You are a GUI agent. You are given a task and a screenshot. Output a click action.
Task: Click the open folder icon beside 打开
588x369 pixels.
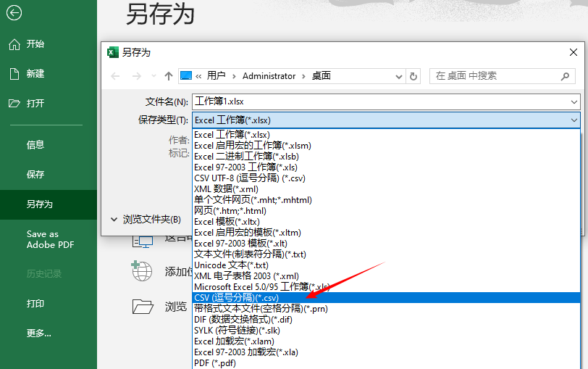14,103
